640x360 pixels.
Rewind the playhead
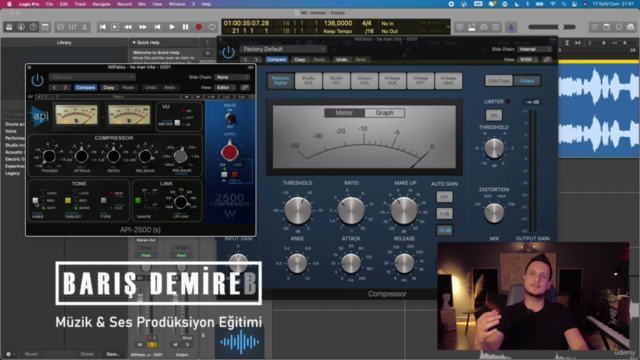[x=128, y=27]
